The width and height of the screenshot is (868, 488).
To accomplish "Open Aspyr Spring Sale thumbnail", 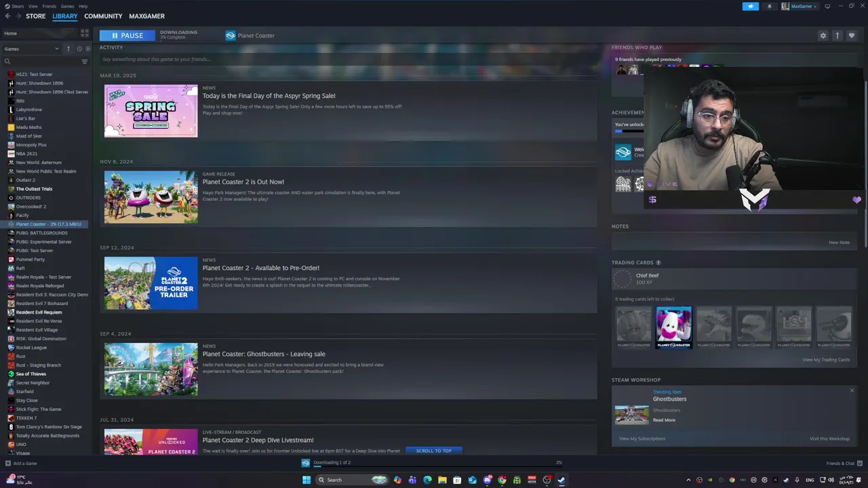I will 151,110.
